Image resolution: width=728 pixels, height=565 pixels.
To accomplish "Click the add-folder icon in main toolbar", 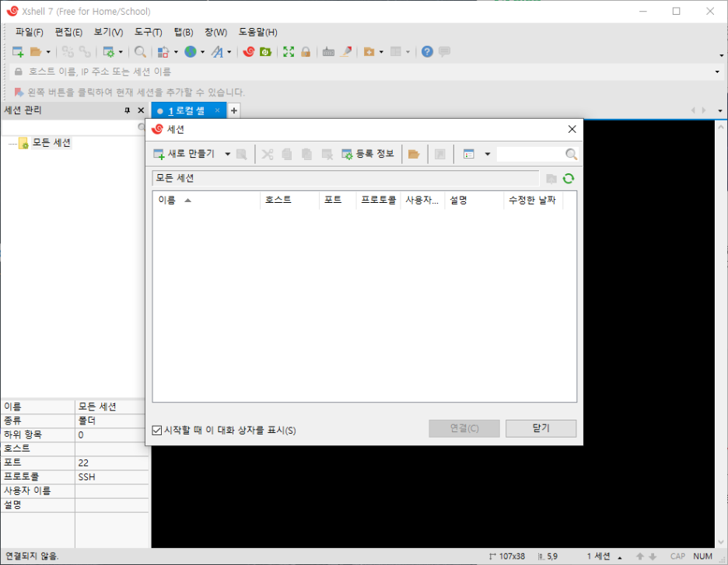I will click(369, 51).
